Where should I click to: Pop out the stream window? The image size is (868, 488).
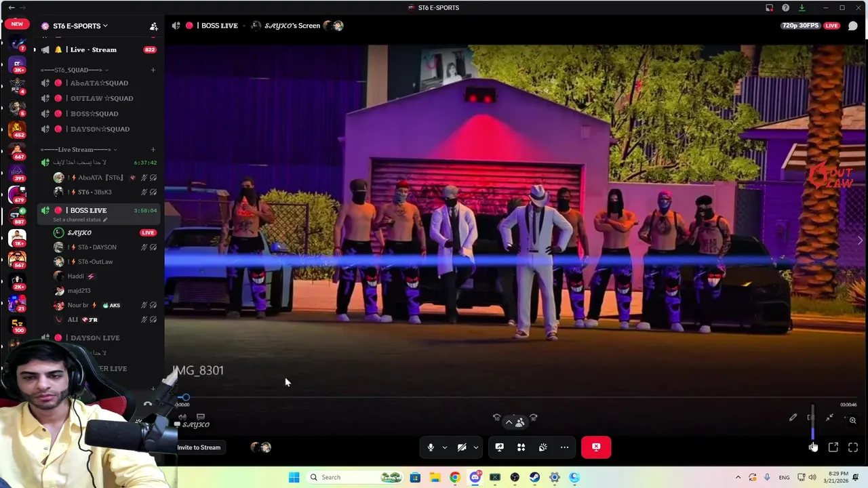[x=833, y=447]
